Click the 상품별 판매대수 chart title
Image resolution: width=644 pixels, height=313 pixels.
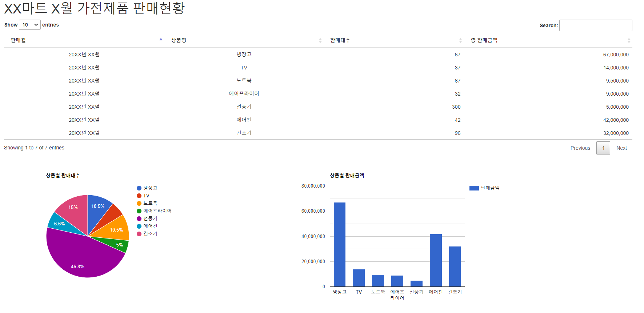click(63, 176)
